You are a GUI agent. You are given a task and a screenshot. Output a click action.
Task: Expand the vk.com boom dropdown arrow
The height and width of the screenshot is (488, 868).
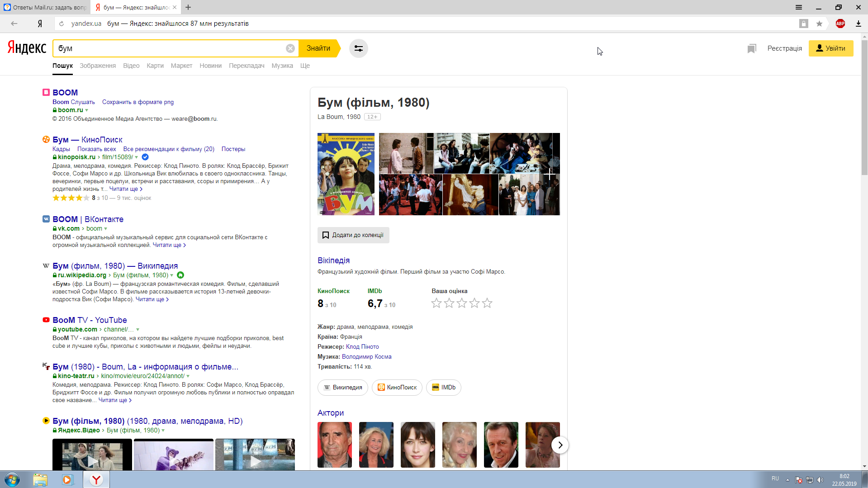coord(106,229)
